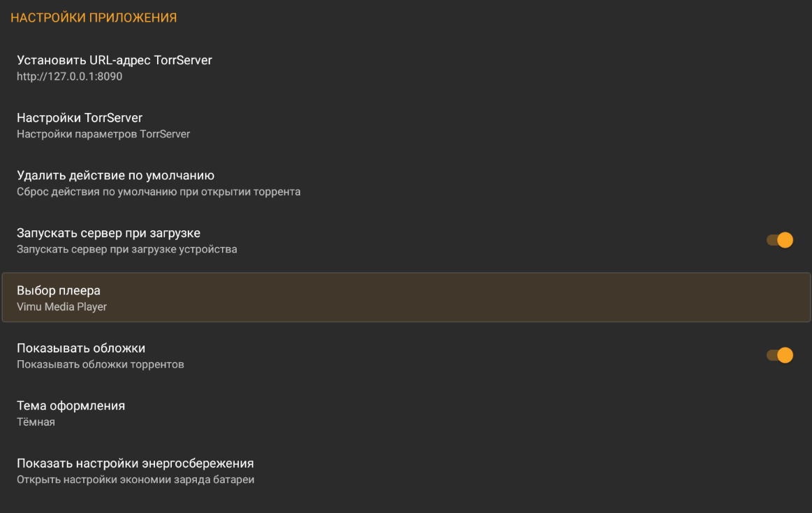Click 'Показывать обложки торрентов' subtitle text
The image size is (812, 513).
click(101, 364)
